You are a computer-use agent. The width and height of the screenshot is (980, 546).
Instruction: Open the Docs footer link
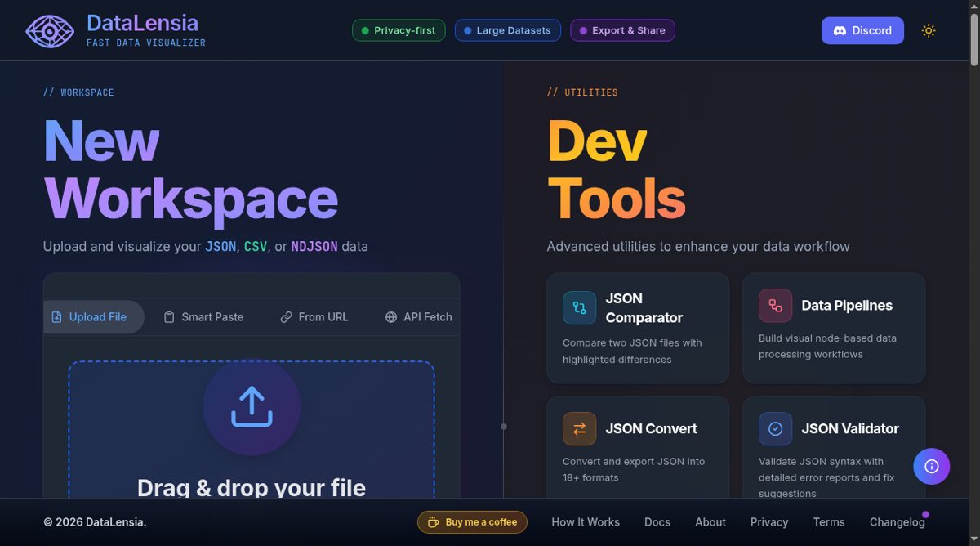coord(657,522)
